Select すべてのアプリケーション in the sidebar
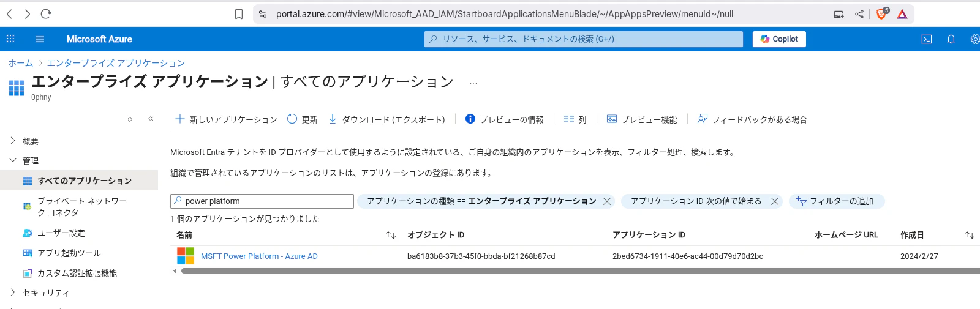This screenshot has height=309, width=980. click(x=79, y=181)
